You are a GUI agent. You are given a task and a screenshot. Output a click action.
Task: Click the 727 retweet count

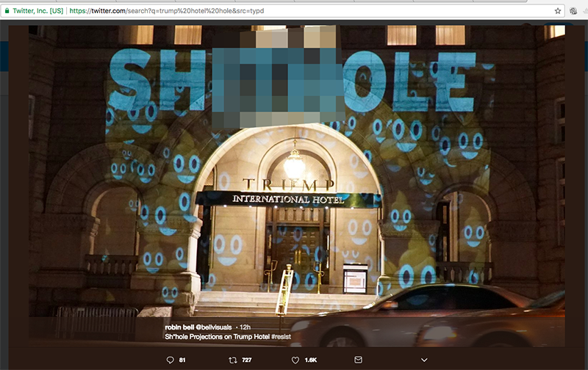246,360
